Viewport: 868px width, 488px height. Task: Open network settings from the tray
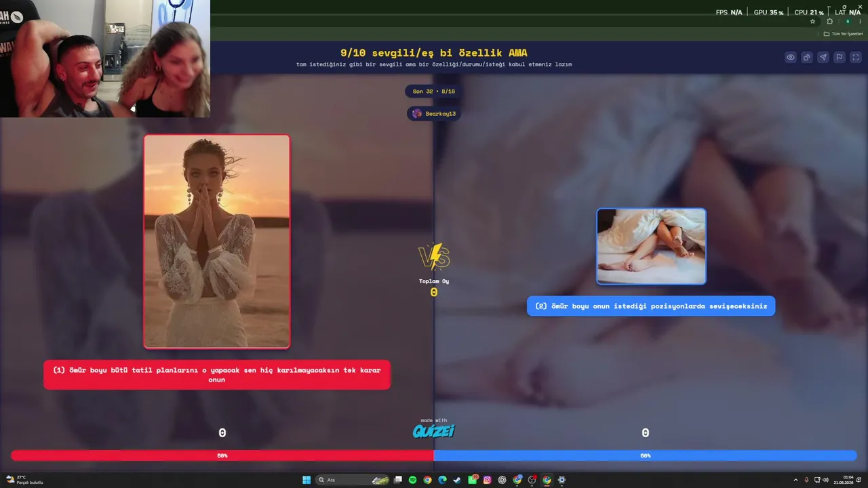[x=817, y=480]
